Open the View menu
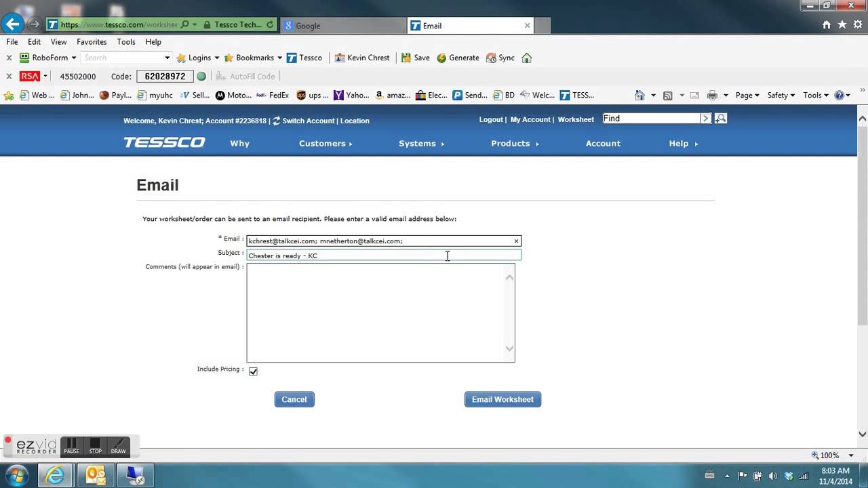868x488 pixels. tap(59, 42)
